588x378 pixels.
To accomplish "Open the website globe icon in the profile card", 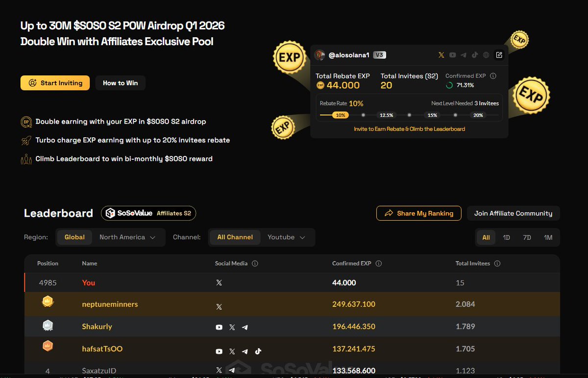I will (486, 55).
